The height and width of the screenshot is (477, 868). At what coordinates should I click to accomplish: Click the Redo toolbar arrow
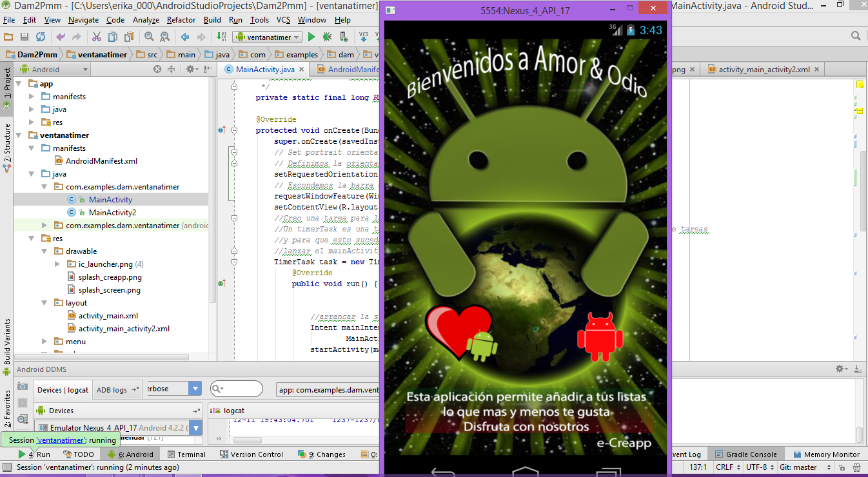tap(77, 37)
